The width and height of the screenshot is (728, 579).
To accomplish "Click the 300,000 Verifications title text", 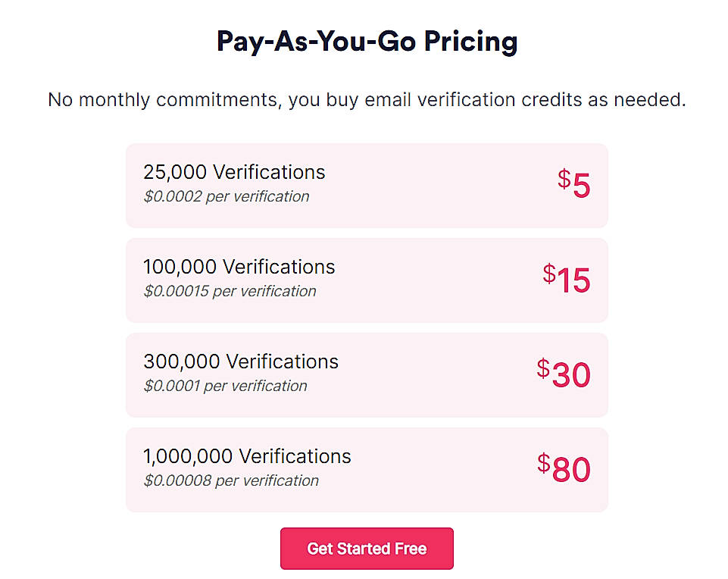I will tap(241, 361).
